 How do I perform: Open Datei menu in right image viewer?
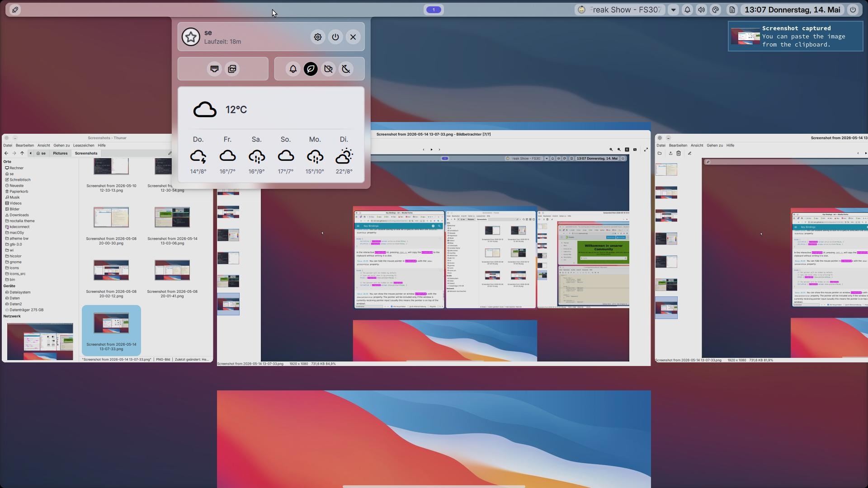[661, 145]
